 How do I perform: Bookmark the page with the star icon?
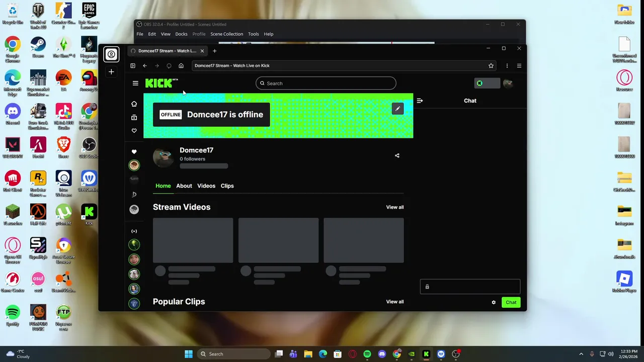[x=491, y=66]
